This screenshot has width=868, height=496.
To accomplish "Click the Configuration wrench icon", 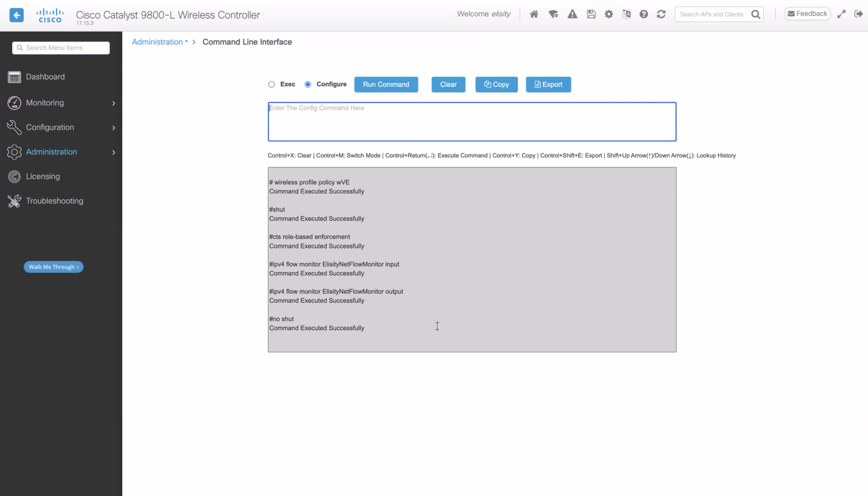I will [x=14, y=127].
